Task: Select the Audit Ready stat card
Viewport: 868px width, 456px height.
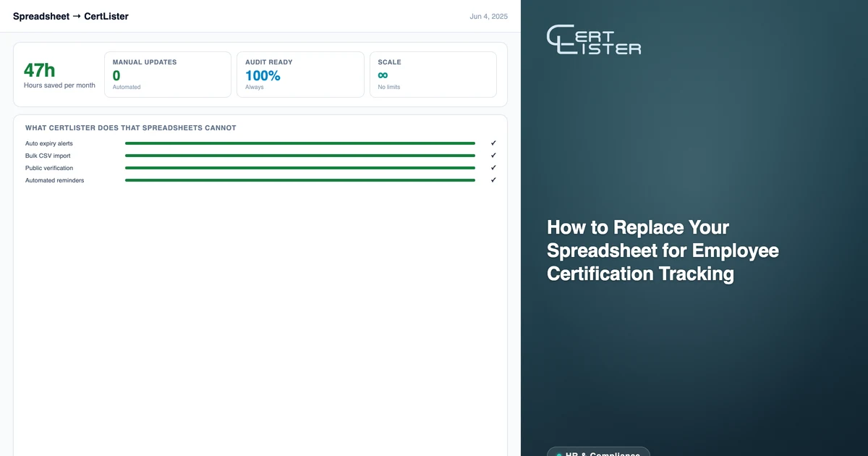Action: pos(300,75)
